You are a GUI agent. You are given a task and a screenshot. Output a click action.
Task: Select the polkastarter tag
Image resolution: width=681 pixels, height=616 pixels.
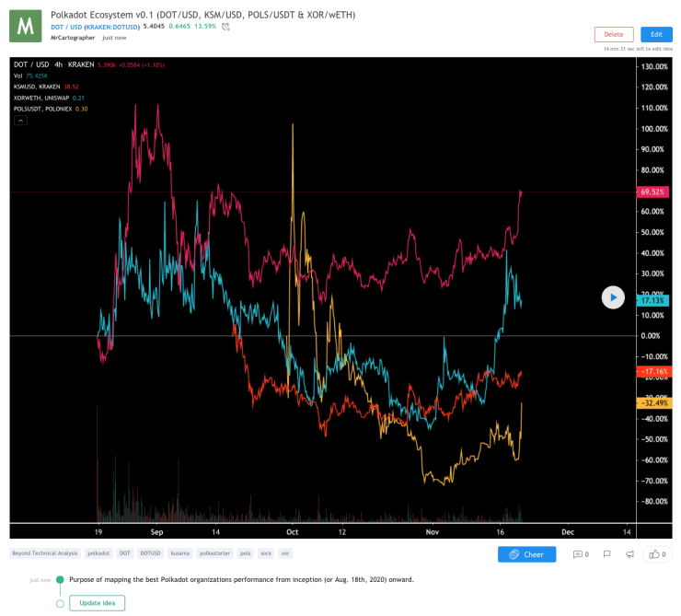(214, 553)
